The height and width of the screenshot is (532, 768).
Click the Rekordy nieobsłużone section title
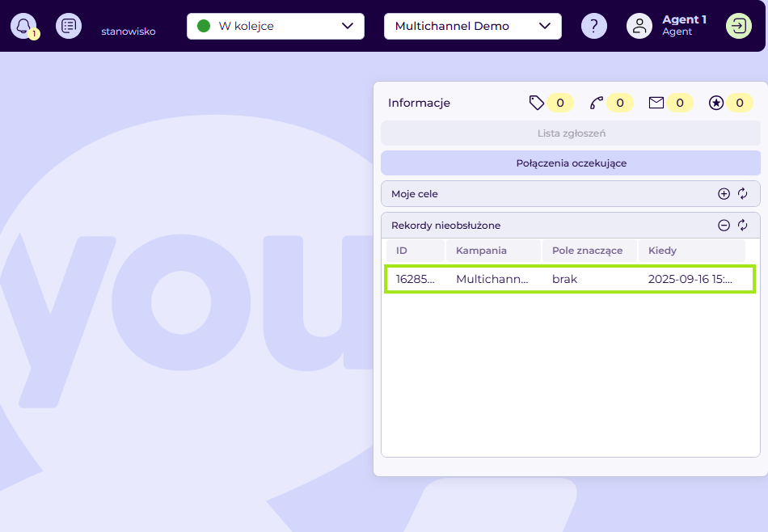click(x=445, y=226)
